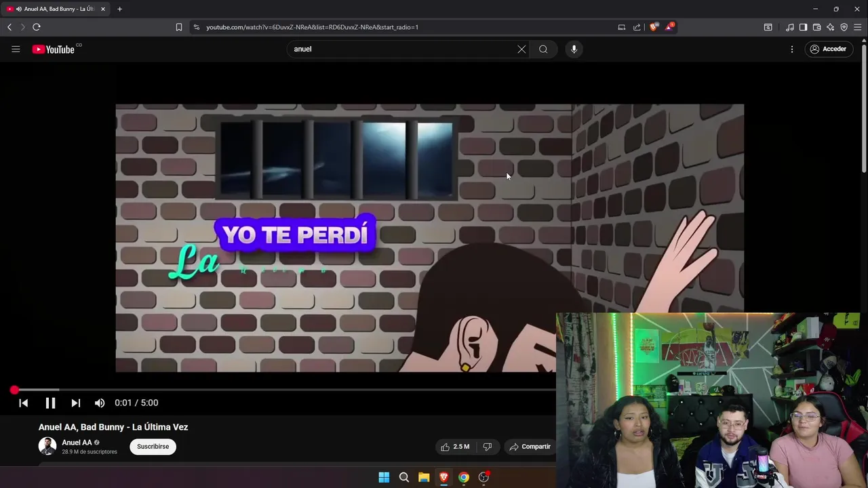Share this page from the address bar
868x488 pixels.
(637, 27)
